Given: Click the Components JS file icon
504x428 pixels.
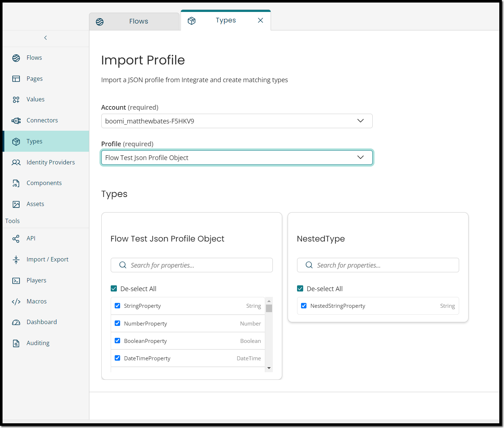Looking at the screenshot, I should click(x=16, y=183).
